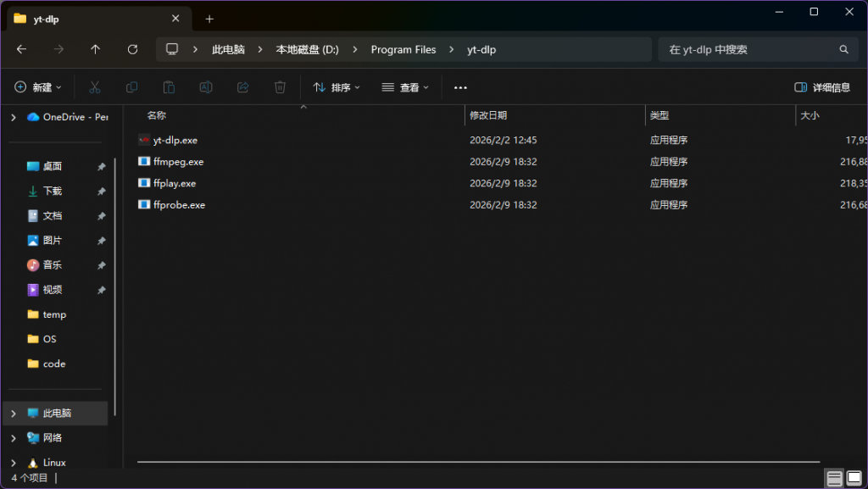This screenshot has height=489, width=868.
Task: Open the 排序 sort dropdown
Action: (337, 87)
